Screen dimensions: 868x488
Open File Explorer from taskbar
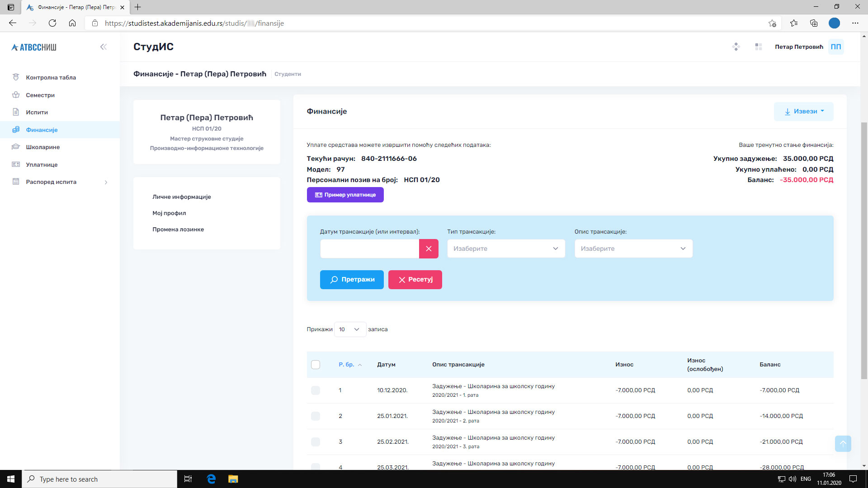(233, 479)
